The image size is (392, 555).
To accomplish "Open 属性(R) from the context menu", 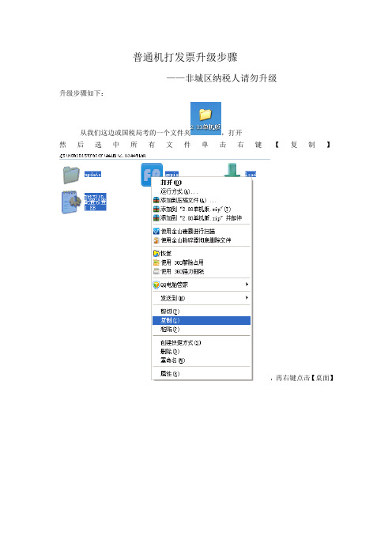I will [202, 374].
